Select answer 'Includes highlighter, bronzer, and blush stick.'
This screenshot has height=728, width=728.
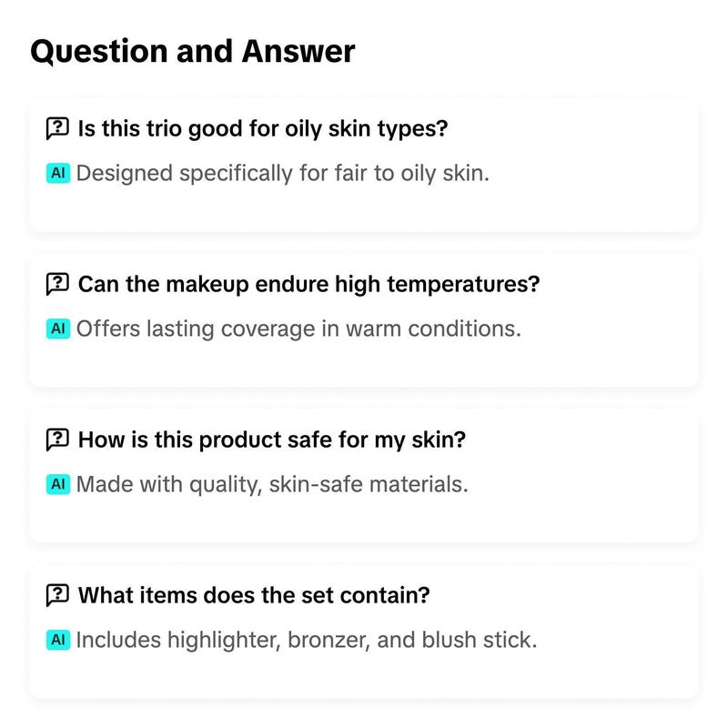[x=307, y=640]
